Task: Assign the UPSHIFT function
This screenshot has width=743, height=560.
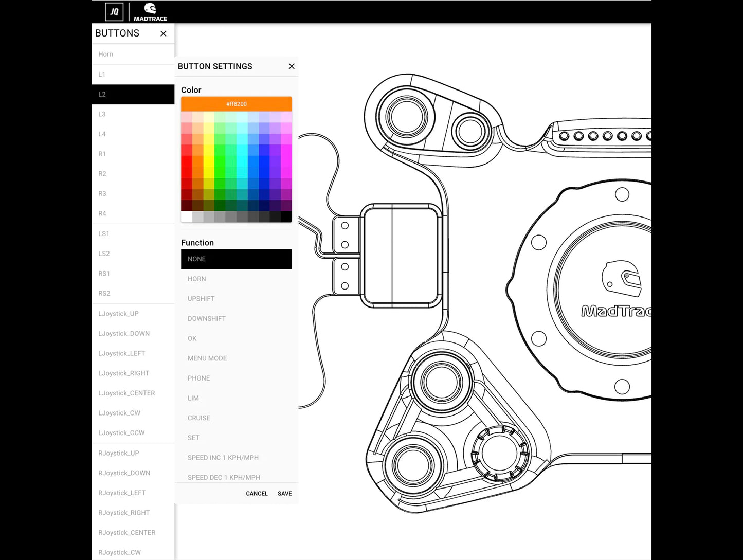Action: point(236,298)
